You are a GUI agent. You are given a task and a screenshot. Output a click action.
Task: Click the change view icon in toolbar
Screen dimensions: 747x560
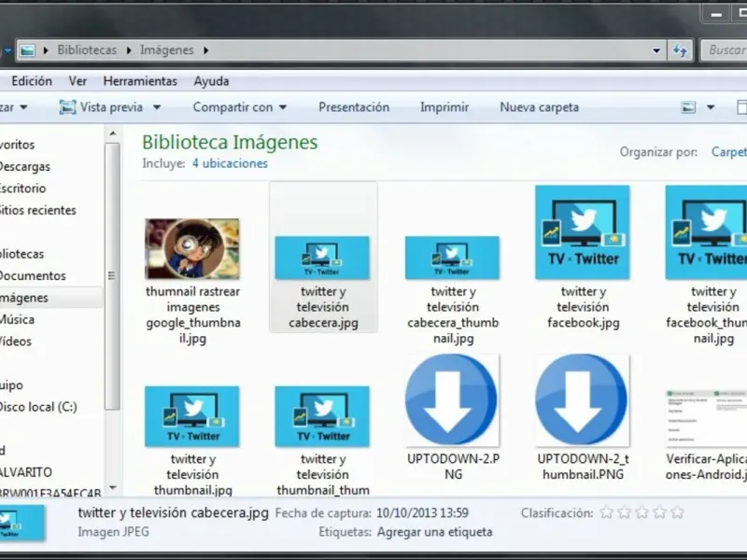click(x=688, y=107)
